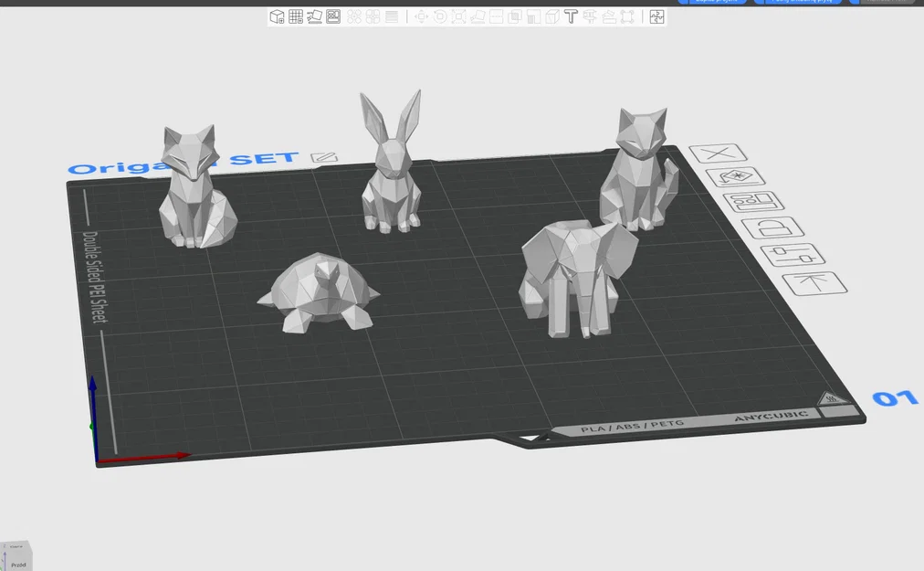Viewport: 924px width, 571px height.
Task: Run Auto orient from top toolbar
Action: 315,16
